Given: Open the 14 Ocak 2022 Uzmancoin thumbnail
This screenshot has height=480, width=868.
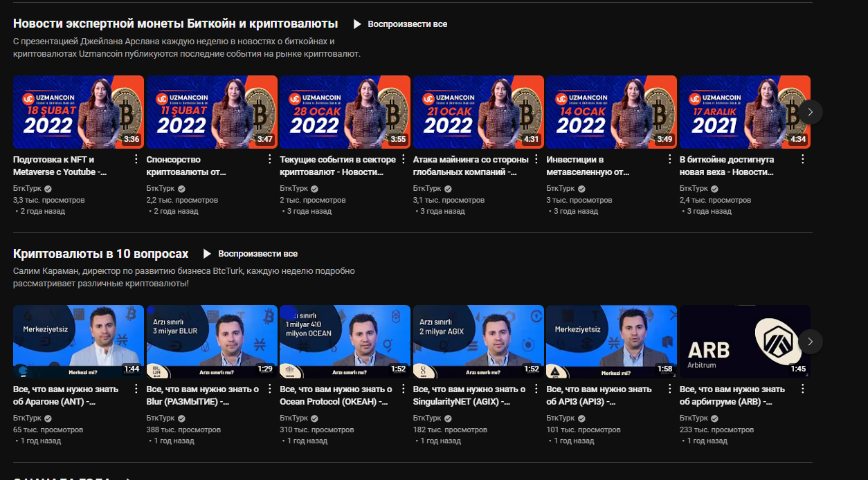Looking at the screenshot, I should coord(611,112).
